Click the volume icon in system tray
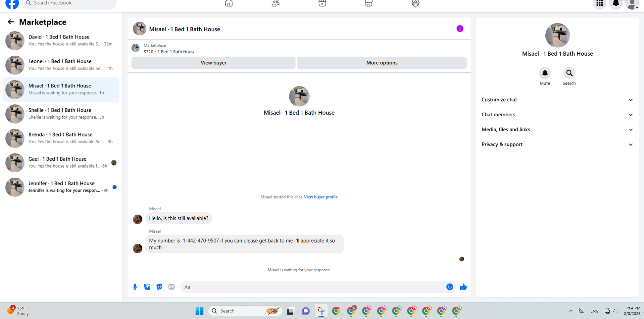This screenshot has height=319, width=644. pos(615,311)
